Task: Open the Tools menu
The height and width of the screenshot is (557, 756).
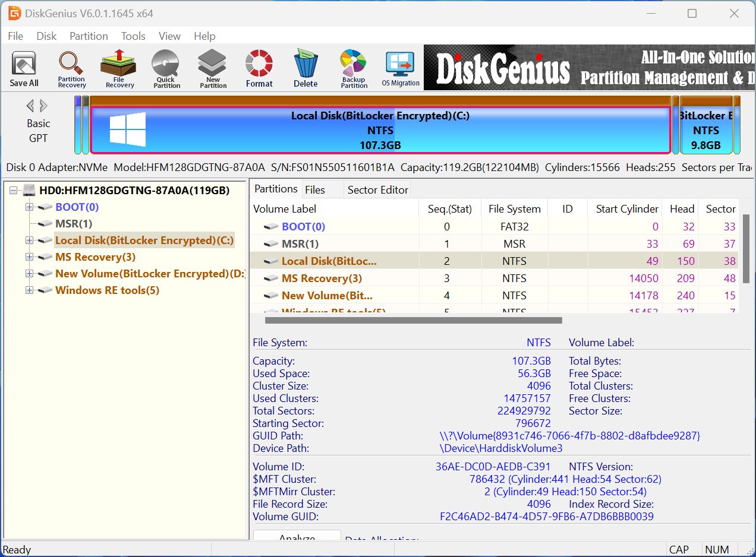Action: pos(133,36)
